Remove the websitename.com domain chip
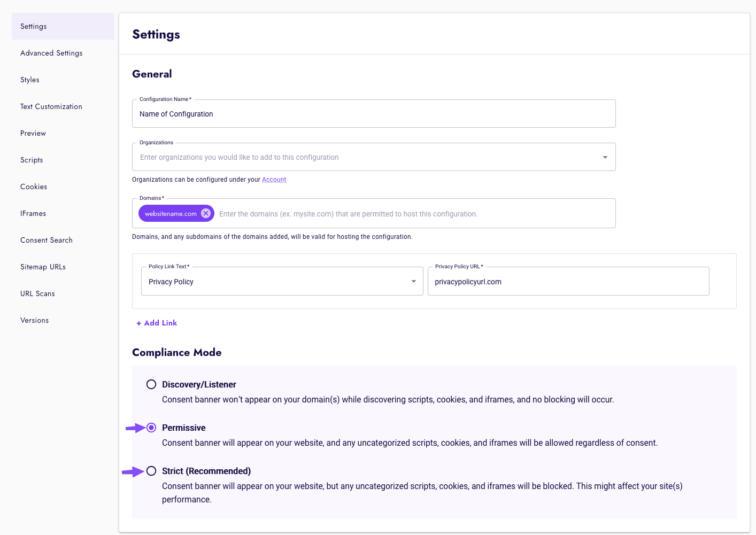Screen dimensions: 756x535 (x=206, y=213)
